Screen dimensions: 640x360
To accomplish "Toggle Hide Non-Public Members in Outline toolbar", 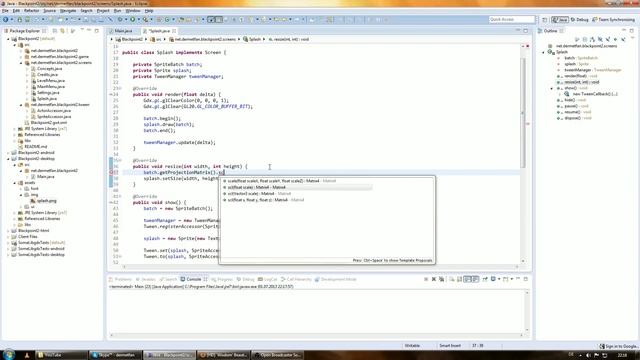I will pos(616,39).
